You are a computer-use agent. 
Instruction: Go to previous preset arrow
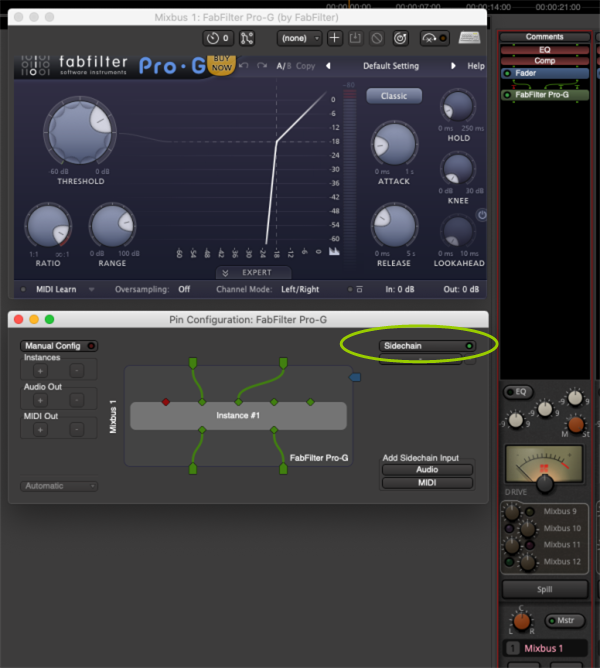[328, 66]
